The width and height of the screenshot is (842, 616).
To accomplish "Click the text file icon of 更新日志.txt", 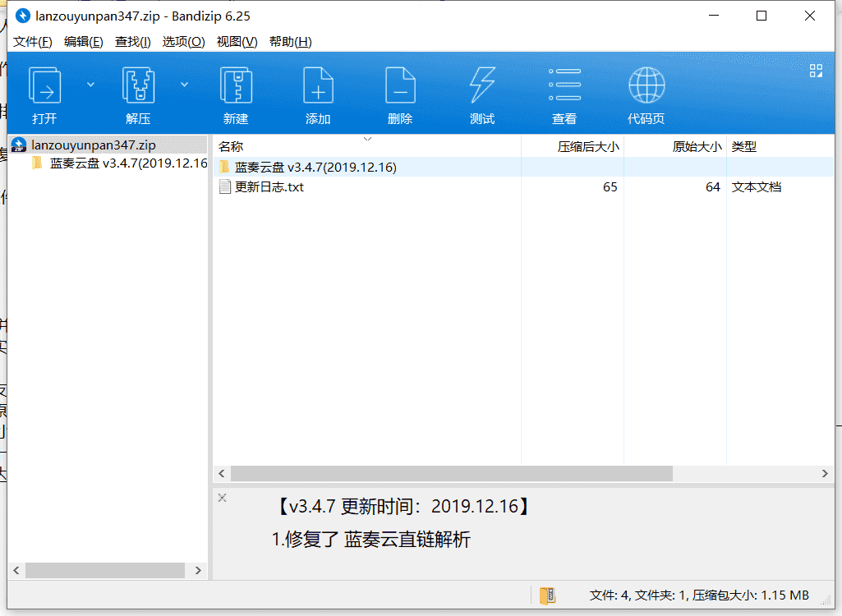I will pos(225,187).
